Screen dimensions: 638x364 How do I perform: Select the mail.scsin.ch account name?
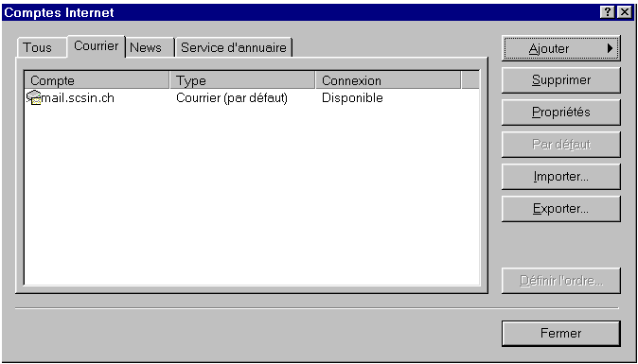(x=78, y=98)
